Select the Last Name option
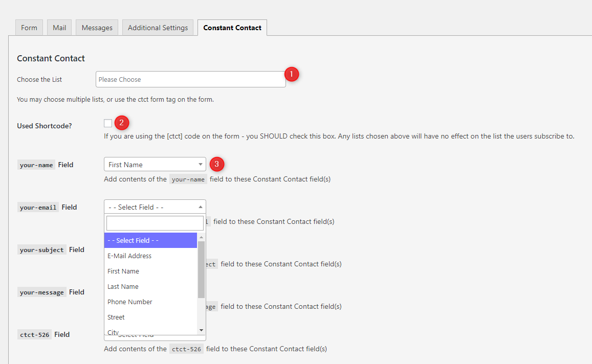Screen dimensions: 592x364 click(150, 287)
